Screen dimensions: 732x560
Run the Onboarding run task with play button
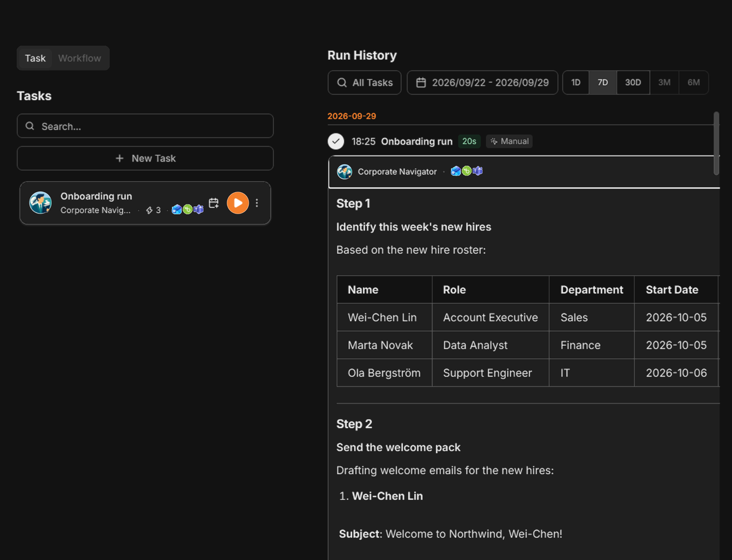(x=238, y=203)
